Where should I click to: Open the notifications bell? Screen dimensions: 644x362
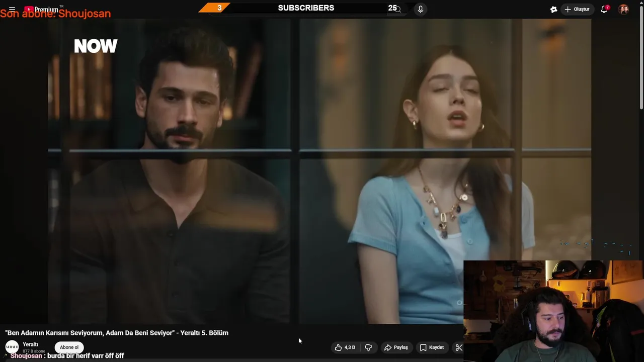[x=604, y=9]
